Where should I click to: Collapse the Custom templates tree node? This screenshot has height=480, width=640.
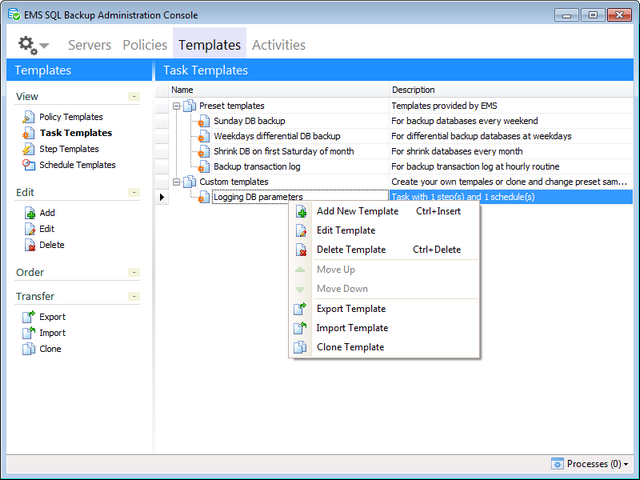pos(176,182)
